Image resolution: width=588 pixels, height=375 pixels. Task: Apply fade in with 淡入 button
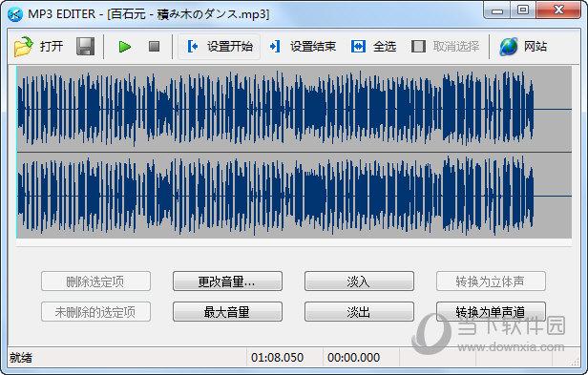coord(359,281)
